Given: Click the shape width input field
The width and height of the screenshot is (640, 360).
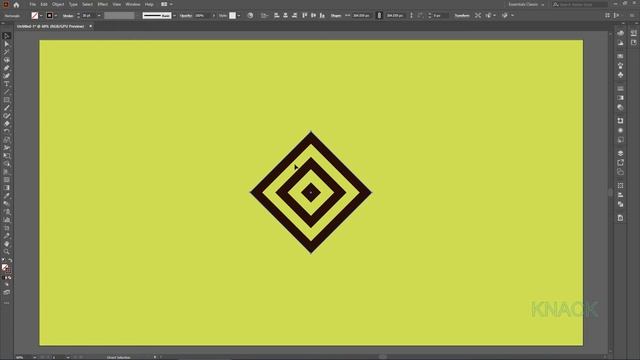Looking at the screenshot, I should click(x=362, y=16).
